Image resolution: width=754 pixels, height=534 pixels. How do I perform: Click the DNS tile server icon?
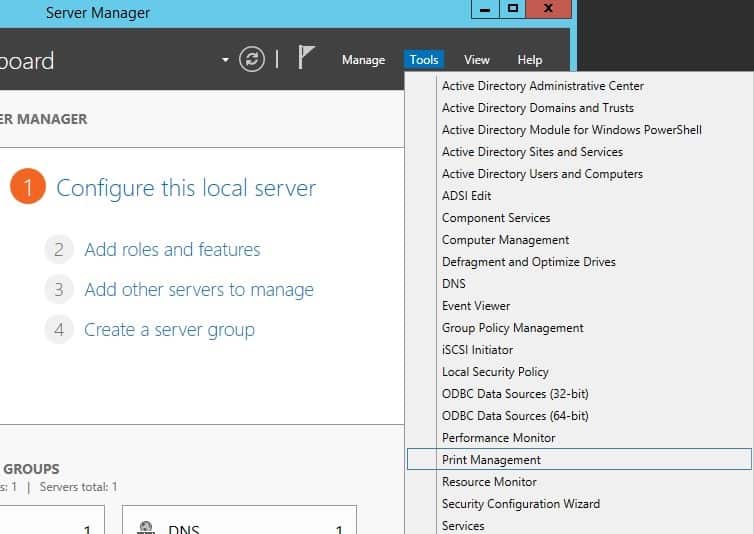pyautogui.click(x=146, y=528)
